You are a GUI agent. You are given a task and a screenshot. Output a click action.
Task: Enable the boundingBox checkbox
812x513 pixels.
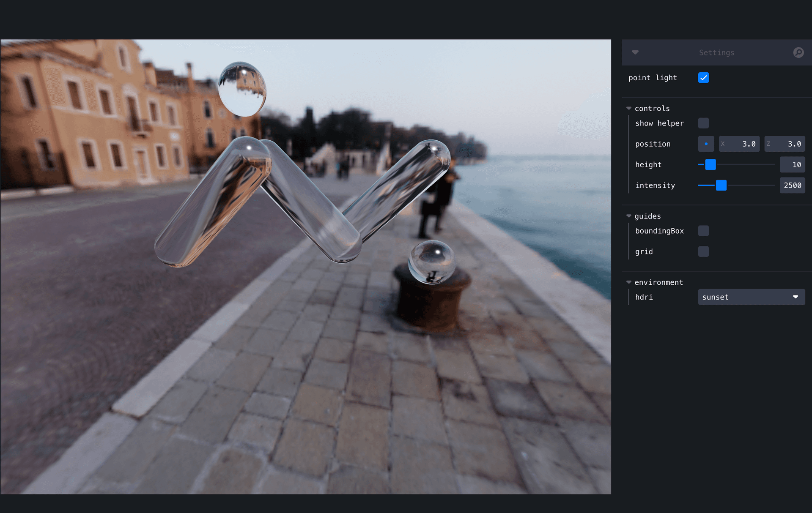pos(703,231)
